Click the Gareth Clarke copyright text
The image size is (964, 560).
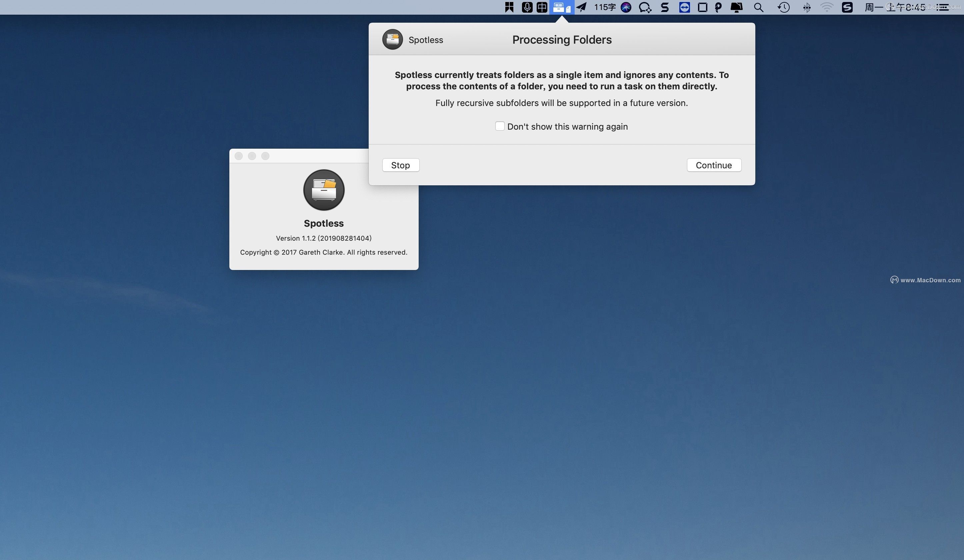(324, 252)
